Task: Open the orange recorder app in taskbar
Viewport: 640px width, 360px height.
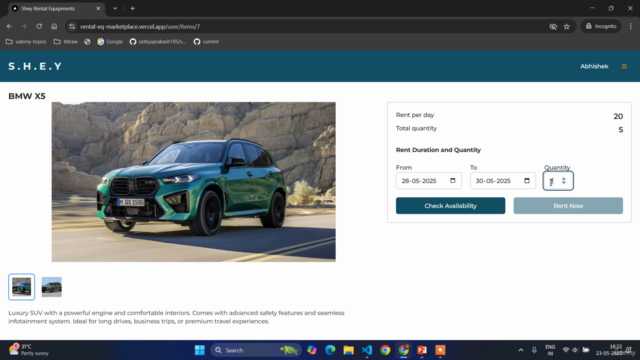Action: coord(440,350)
